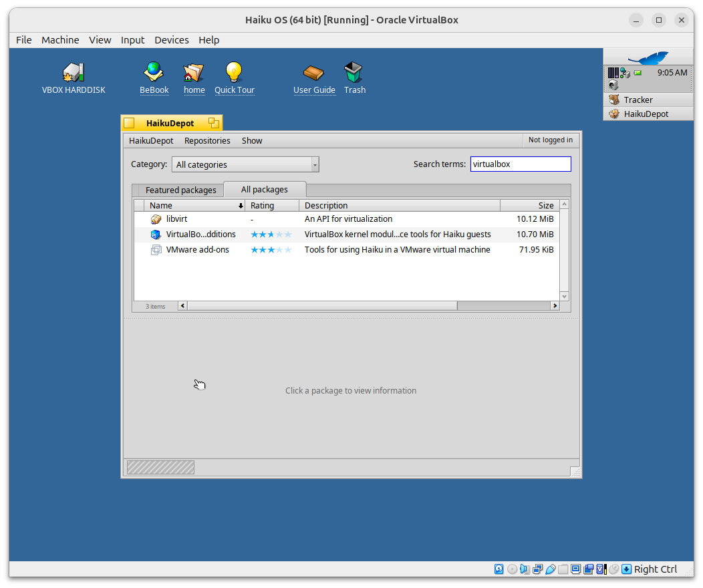The width and height of the screenshot is (703, 588).
Task: Click the ProcessController bars tray icon
Action: click(x=613, y=73)
